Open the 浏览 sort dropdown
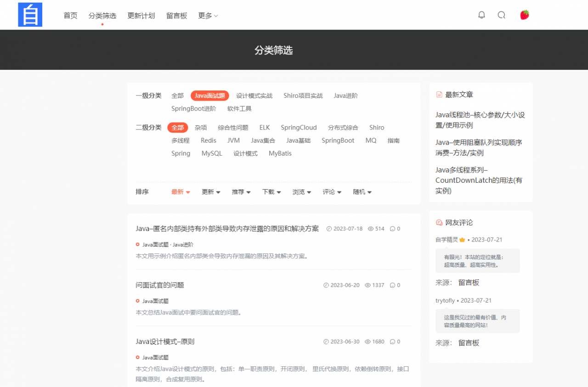588x387 pixels. tap(301, 192)
